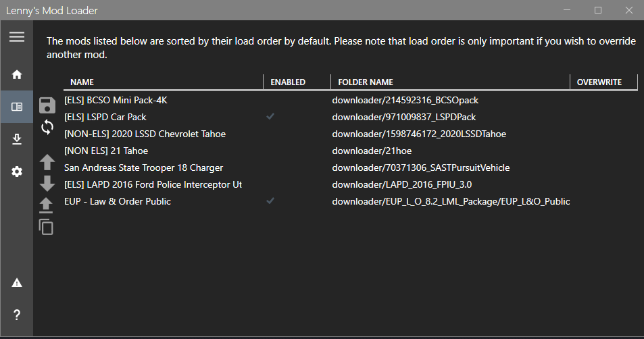Image resolution: width=644 pixels, height=339 pixels.
Task: Click the copy mods icon
Action: tap(47, 227)
